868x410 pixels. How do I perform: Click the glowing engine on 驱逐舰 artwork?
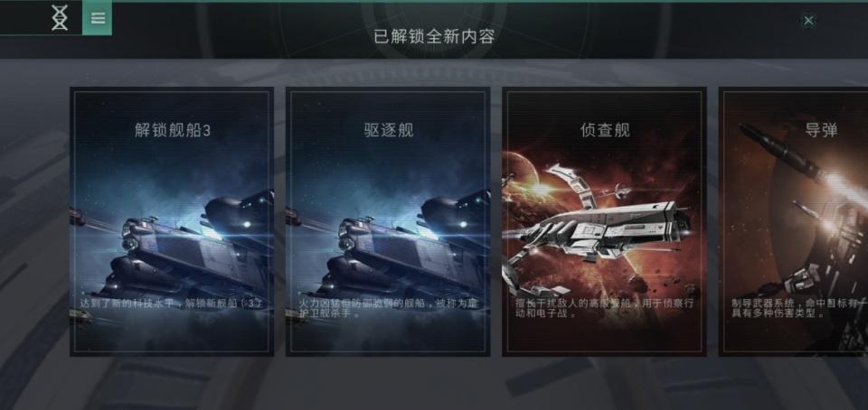[x=464, y=224]
